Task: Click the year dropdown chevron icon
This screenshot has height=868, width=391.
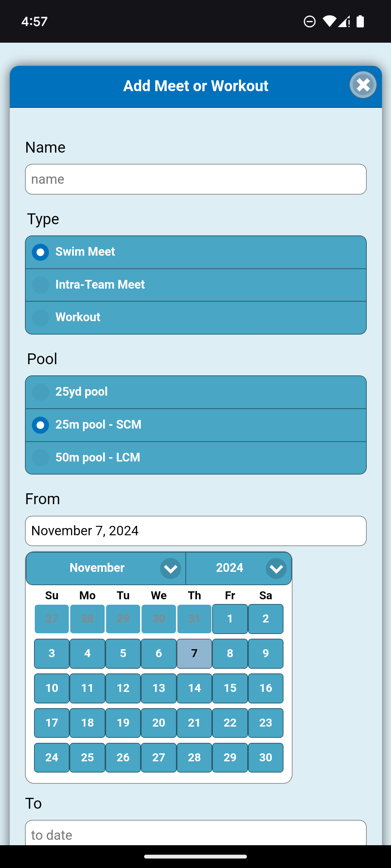Action: [x=276, y=569]
